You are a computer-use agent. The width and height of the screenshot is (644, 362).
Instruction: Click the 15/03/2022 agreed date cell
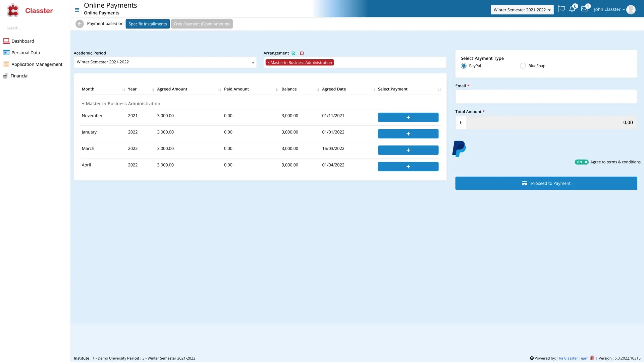click(333, 148)
